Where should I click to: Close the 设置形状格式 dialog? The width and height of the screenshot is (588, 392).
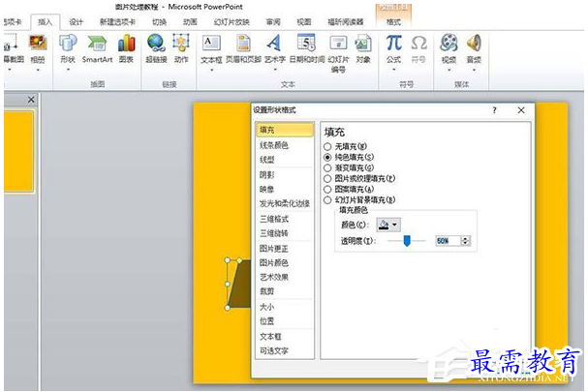pyautogui.click(x=521, y=110)
